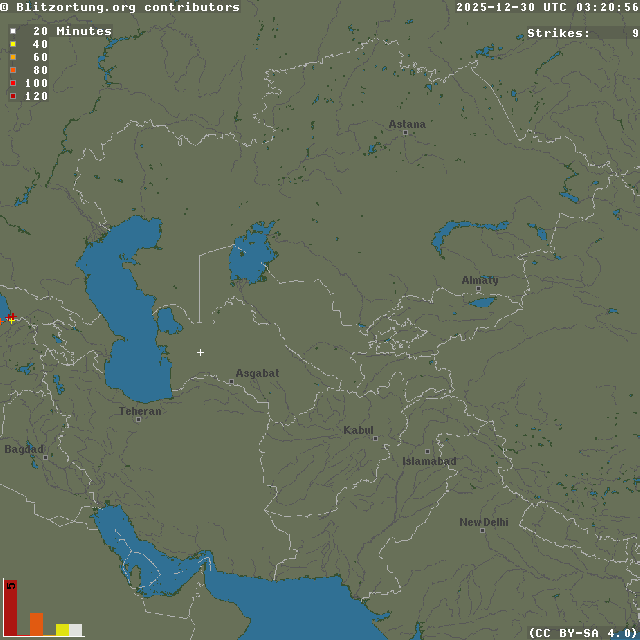
Task: Click the Teheran city marker
Action: 138,419
